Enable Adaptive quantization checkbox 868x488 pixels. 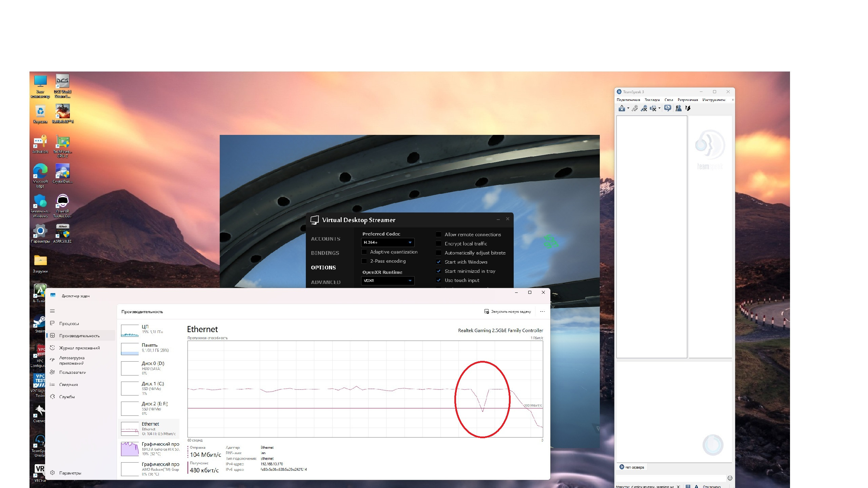click(x=364, y=252)
